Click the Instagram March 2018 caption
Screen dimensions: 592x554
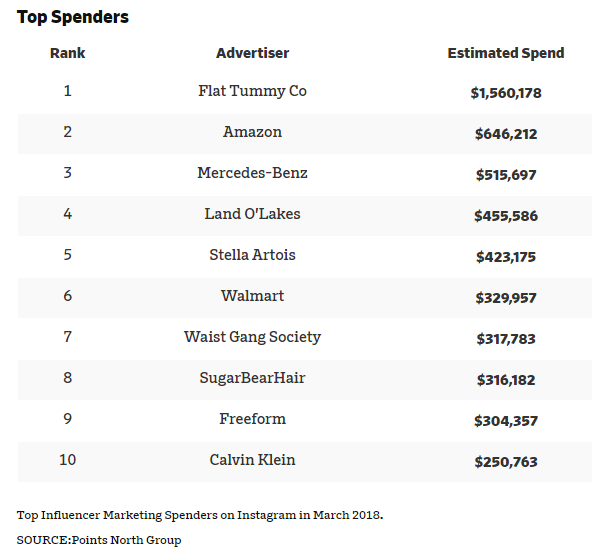(200, 515)
